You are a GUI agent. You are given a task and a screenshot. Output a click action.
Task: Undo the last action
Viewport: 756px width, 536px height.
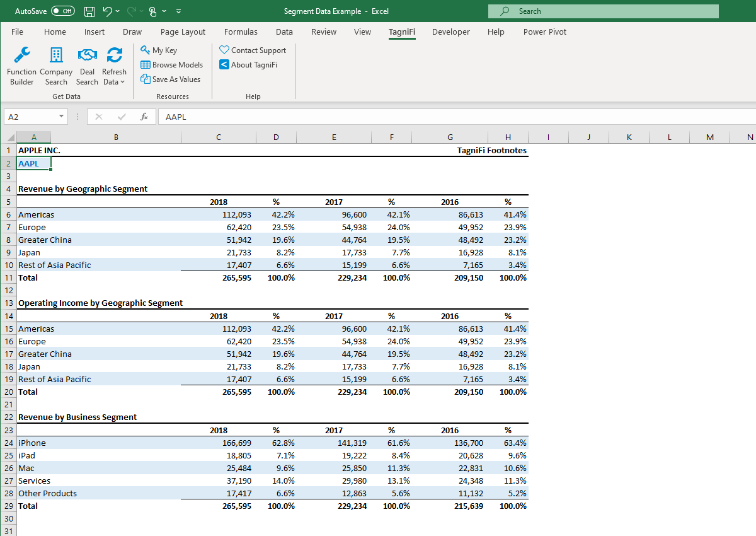pyautogui.click(x=105, y=11)
